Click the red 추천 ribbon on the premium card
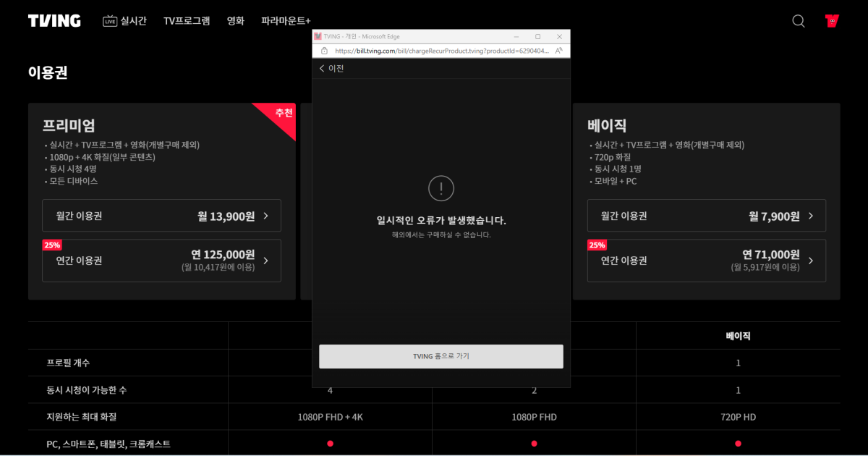The width and height of the screenshot is (868, 456). [x=282, y=114]
